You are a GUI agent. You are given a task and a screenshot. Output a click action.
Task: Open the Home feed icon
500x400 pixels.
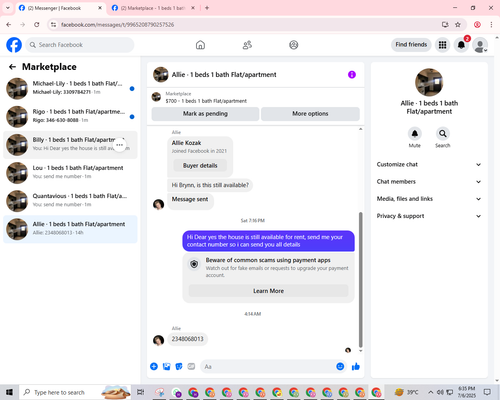point(200,45)
